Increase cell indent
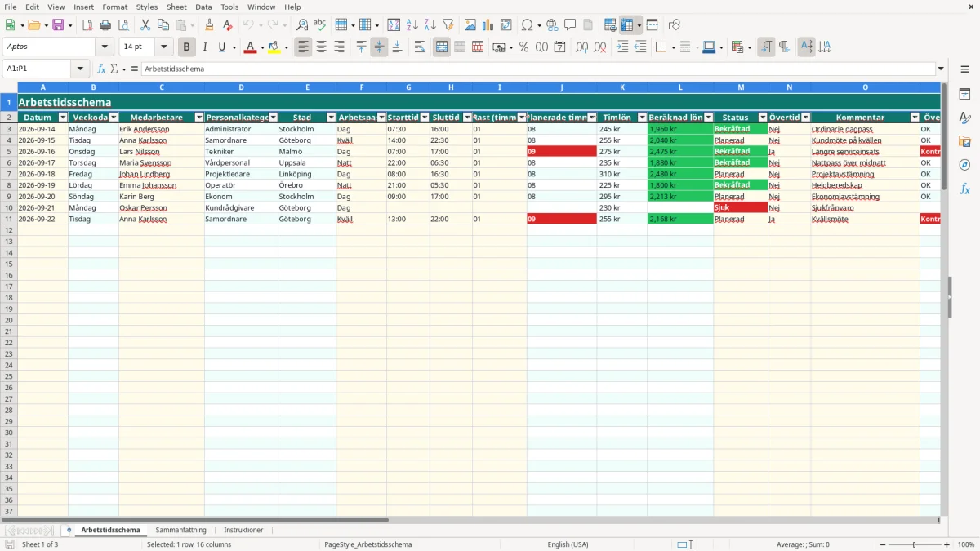The width and height of the screenshot is (980, 551). coord(622,47)
